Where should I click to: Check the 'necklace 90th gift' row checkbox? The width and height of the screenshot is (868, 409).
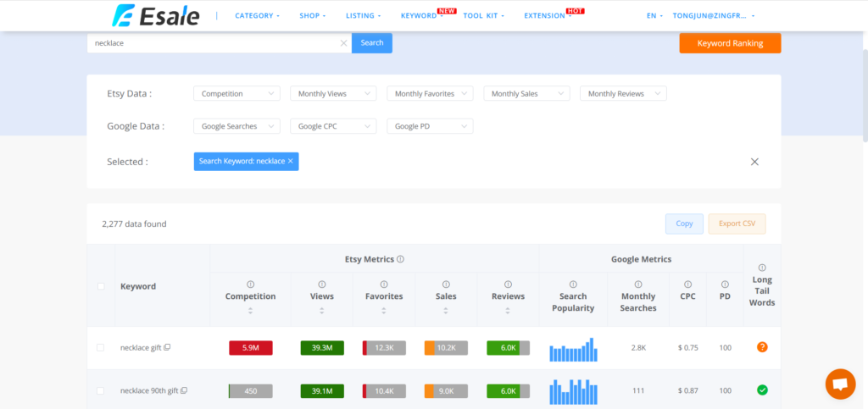[101, 390]
